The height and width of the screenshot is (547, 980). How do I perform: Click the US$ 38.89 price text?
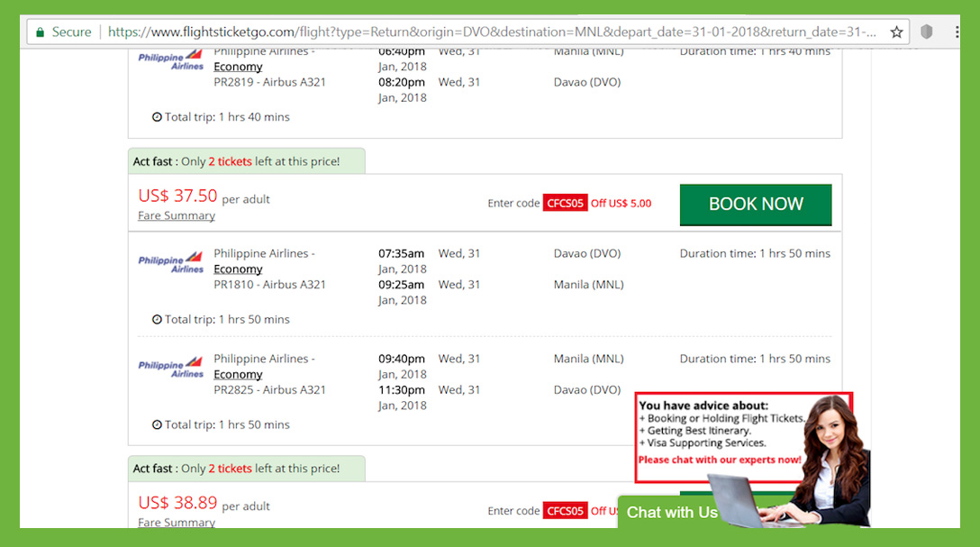coord(177,503)
